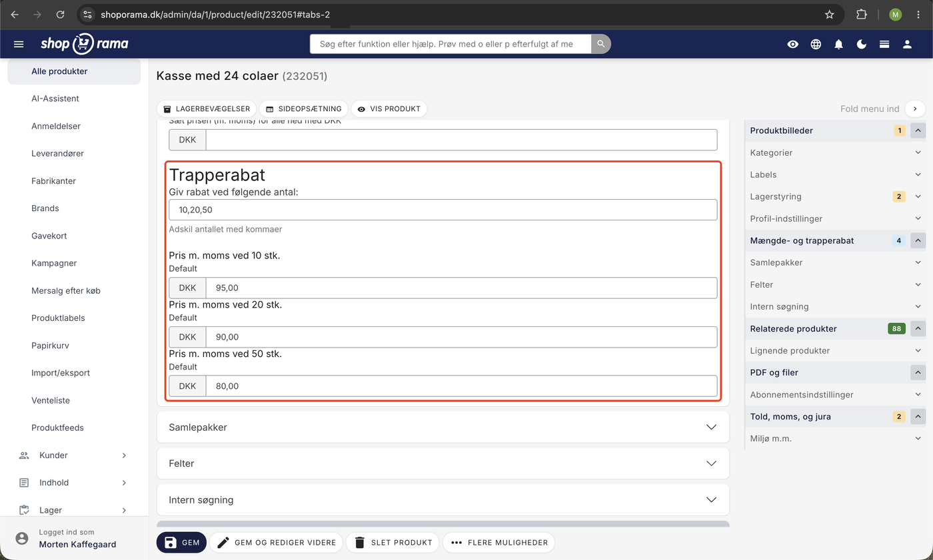
Task: Open the user account icon
Action: point(907,44)
